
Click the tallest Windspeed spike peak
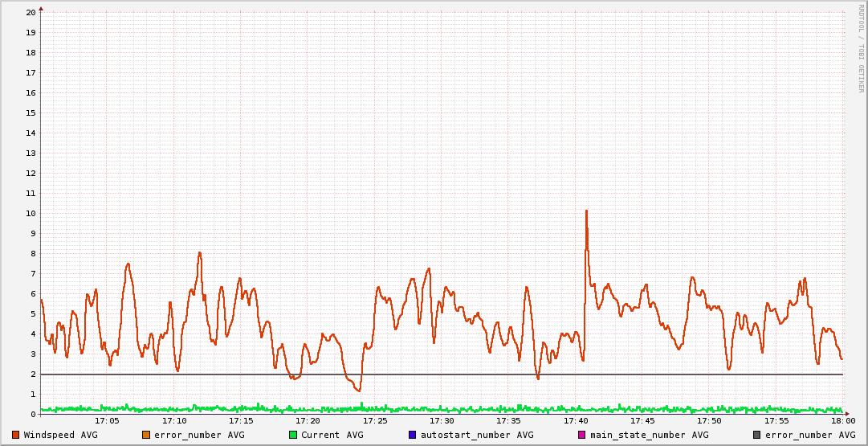coord(586,211)
